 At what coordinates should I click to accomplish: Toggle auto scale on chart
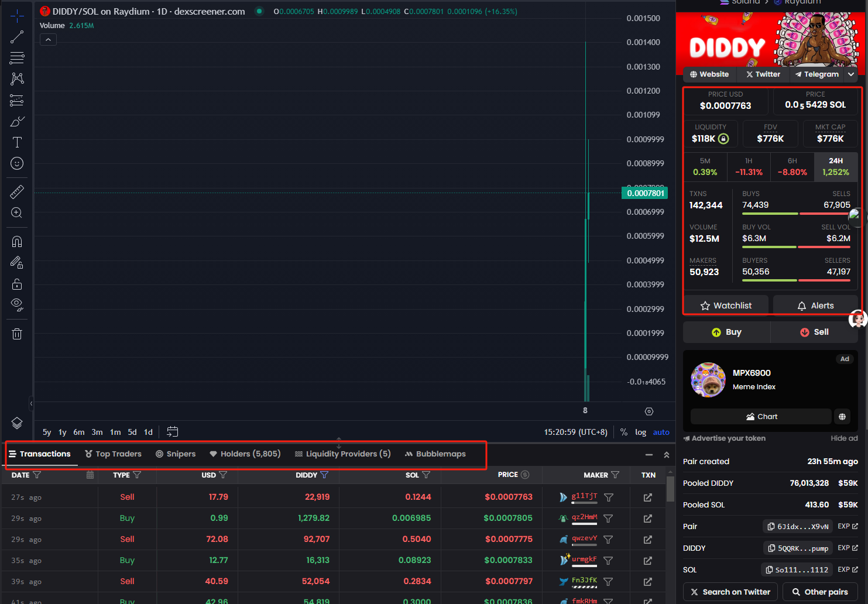[x=661, y=432]
